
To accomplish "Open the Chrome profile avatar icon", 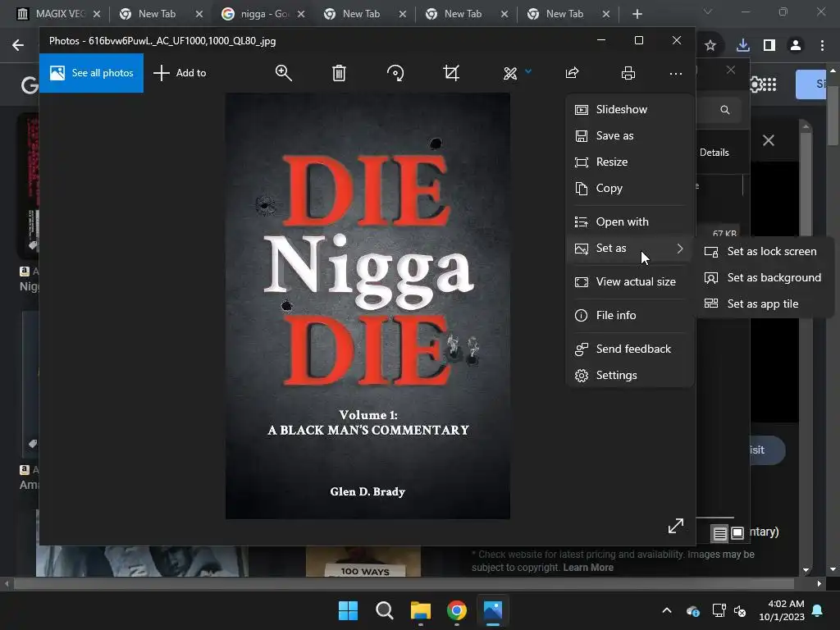I will (796, 46).
